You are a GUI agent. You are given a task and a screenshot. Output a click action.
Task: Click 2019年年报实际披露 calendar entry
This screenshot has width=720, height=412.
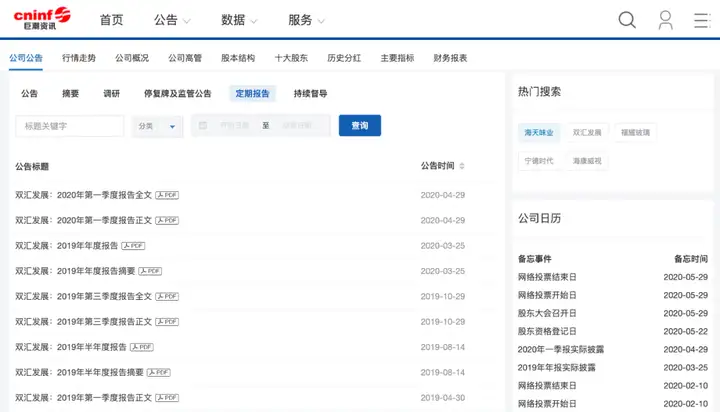(x=557, y=367)
